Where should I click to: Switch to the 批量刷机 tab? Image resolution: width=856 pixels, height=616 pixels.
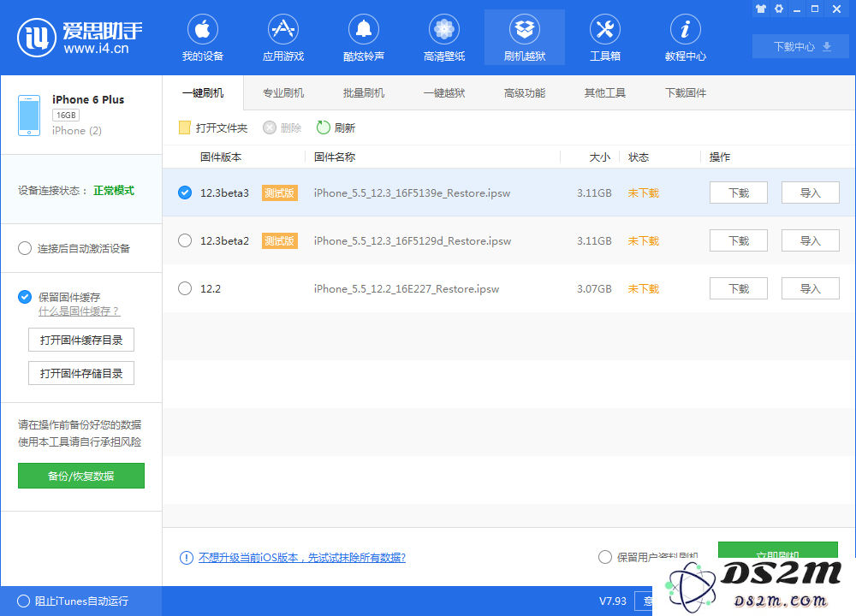364,92
